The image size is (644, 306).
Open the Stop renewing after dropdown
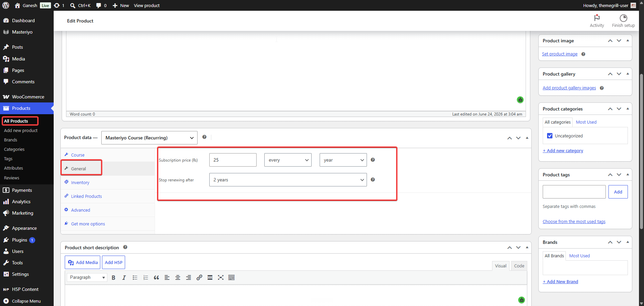(288, 180)
